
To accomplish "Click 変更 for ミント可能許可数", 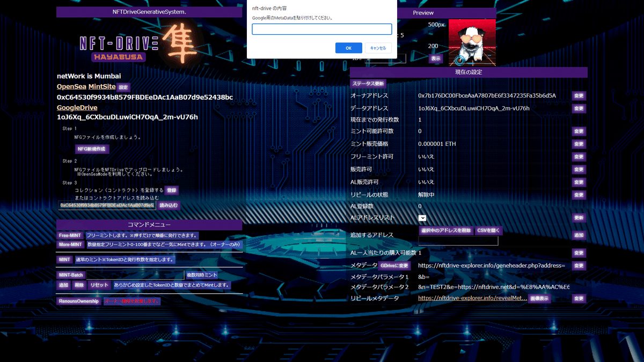I will coord(579,131).
